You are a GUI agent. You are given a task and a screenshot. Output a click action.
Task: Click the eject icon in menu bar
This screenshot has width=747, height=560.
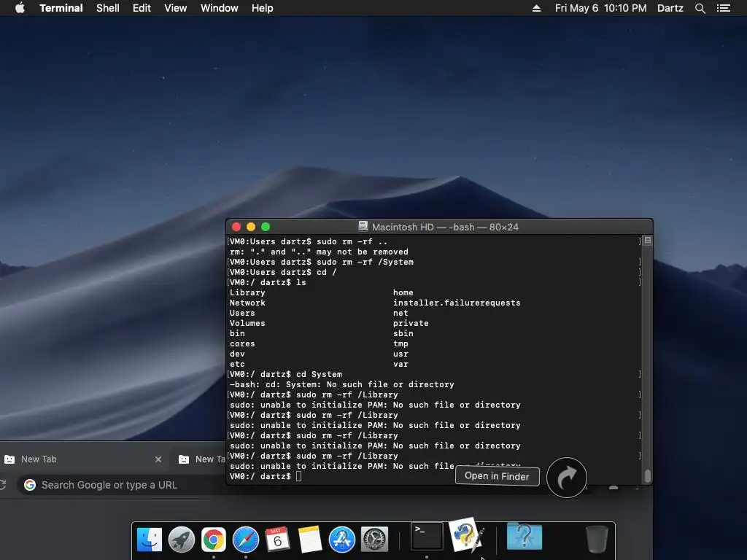tap(536, 8)
